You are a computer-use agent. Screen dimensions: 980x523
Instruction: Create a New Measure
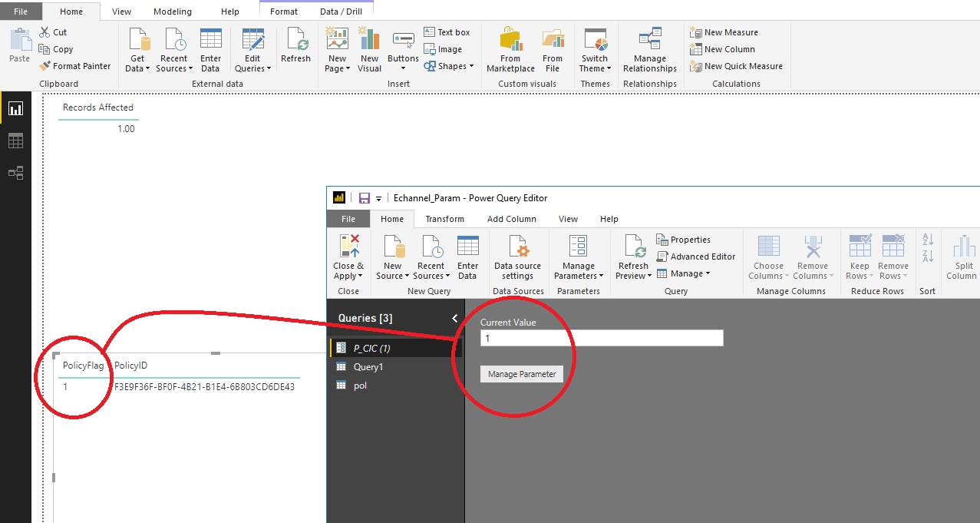[724, 32]
